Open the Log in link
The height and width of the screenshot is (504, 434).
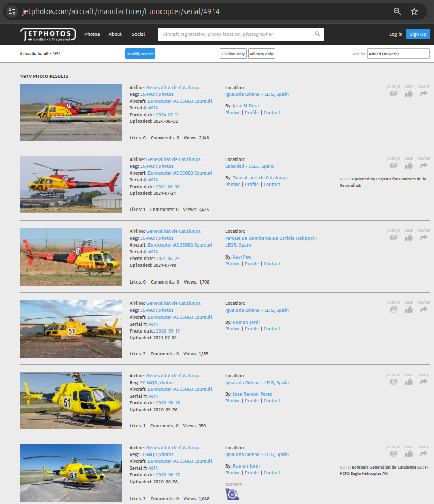point(395,34)
